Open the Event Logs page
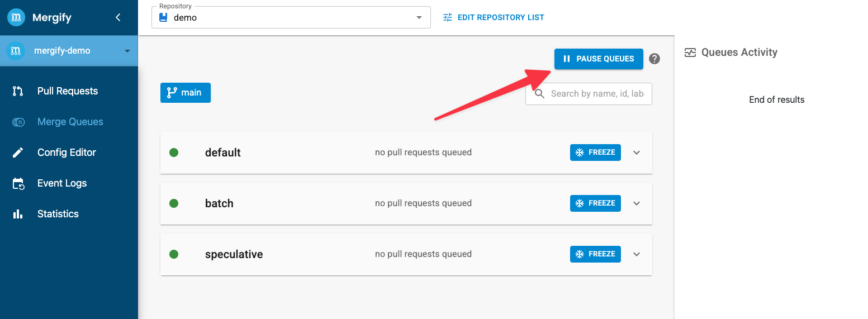 click(x=62, y=183)
